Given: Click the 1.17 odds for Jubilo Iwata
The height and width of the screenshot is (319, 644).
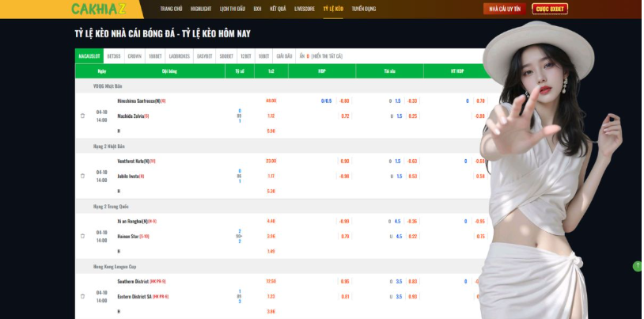Looking at the screenshot, I should click(271, 176).
